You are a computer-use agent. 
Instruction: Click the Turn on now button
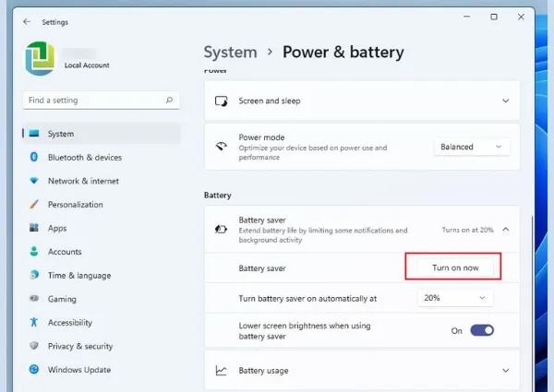[455, 267]
